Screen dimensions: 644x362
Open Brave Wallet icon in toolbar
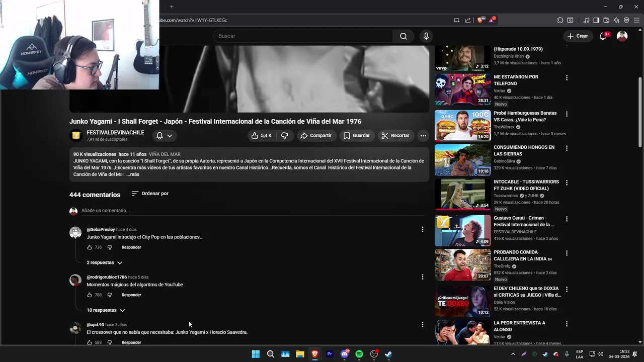coord(606,20)
